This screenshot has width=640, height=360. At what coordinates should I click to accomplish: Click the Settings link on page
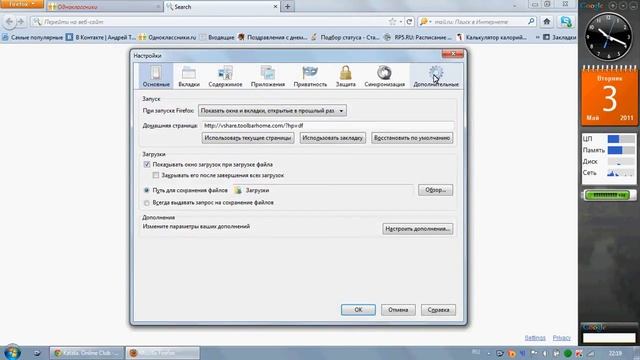click(535, 338)
